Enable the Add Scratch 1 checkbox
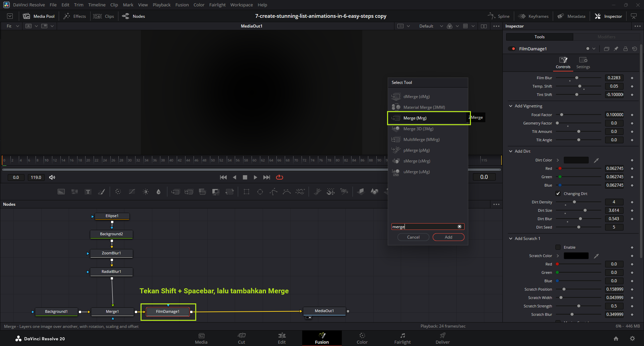The height and width of the screenshot is (346, 644). point(558,247)
